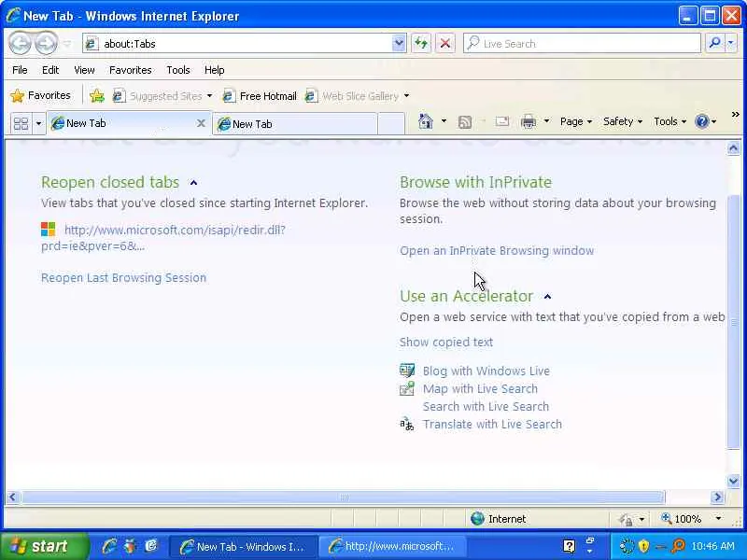The image size is (747, 560).
Task: Click the security shield tray icon
Action: (x=644, y=546)
